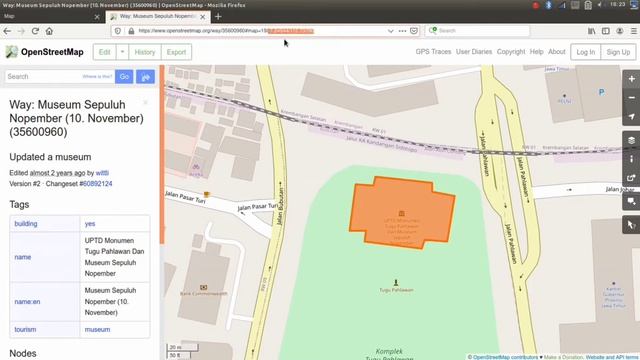The image size is (640, 360).
Task: Click the 'Where is this?' link
Action: click(97, 76)
